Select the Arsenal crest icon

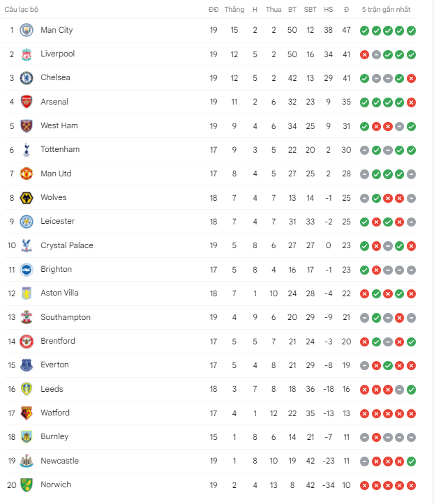click(27, 102)
